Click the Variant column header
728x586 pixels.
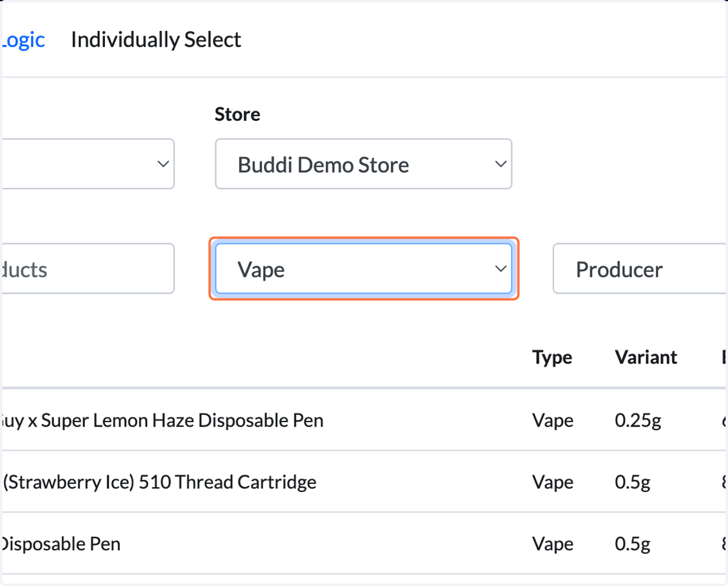(x=646, y=357)
